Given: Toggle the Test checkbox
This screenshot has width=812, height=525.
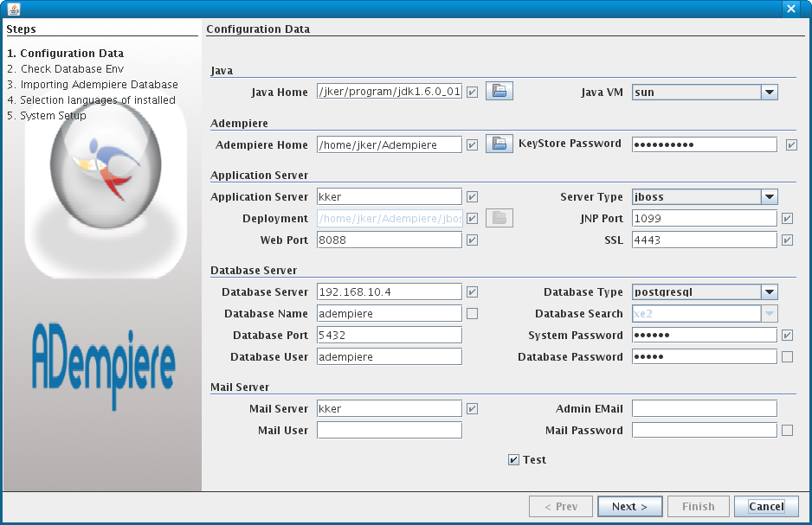Looking at the screenshot, I should coord(513,460).
